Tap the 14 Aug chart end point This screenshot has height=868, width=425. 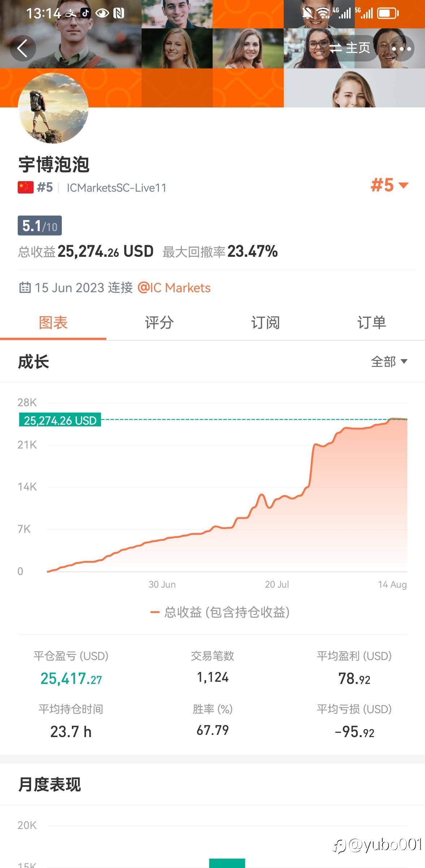coord(407,420)
